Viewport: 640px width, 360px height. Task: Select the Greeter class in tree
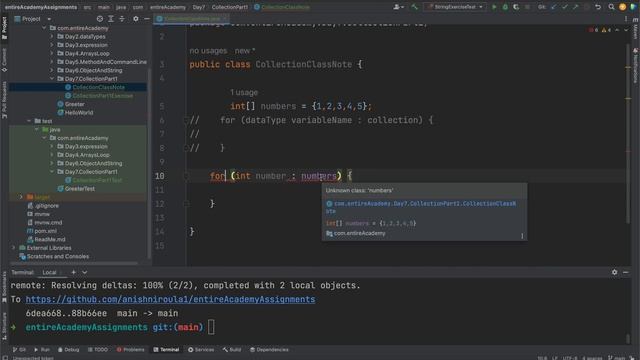pos(71,104)
